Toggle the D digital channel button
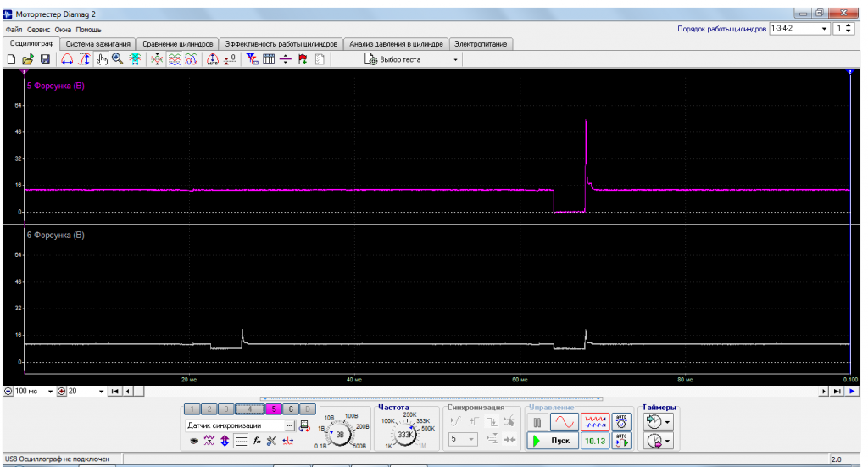The height and width of the screenshot is (467, 868). 307,409
